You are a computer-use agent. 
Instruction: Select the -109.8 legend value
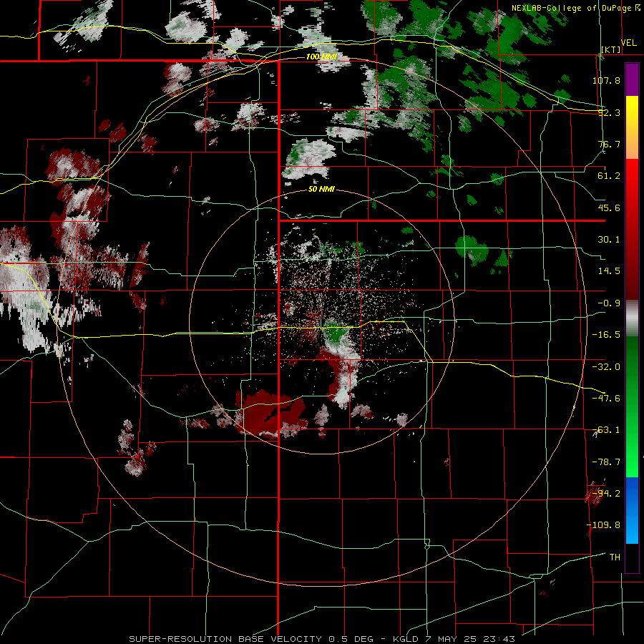604,525
